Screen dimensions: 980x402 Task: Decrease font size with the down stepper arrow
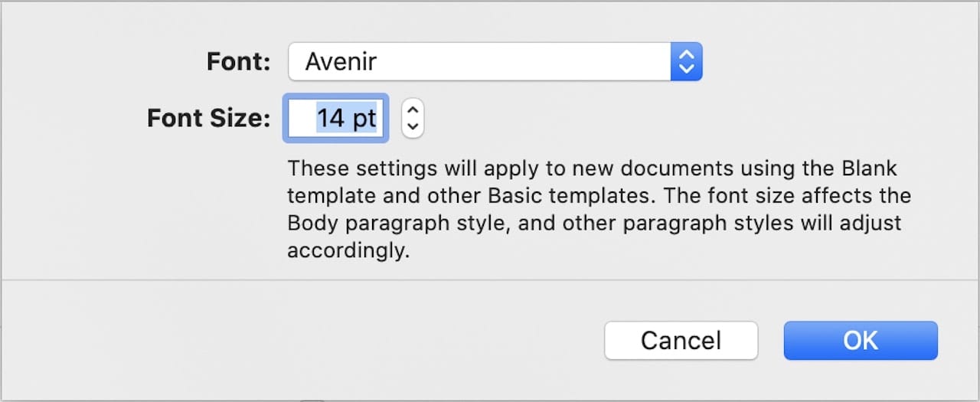[x=413, y=127]
